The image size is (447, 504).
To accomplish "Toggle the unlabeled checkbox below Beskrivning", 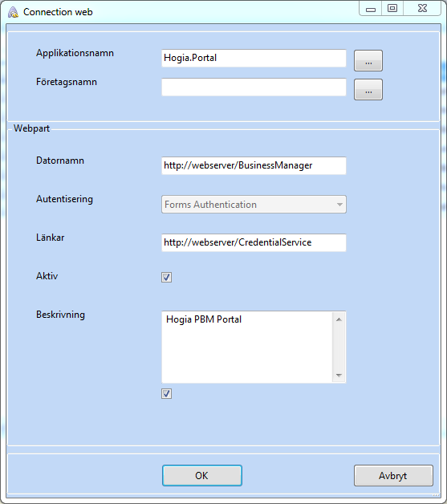I will coord(166,393).
